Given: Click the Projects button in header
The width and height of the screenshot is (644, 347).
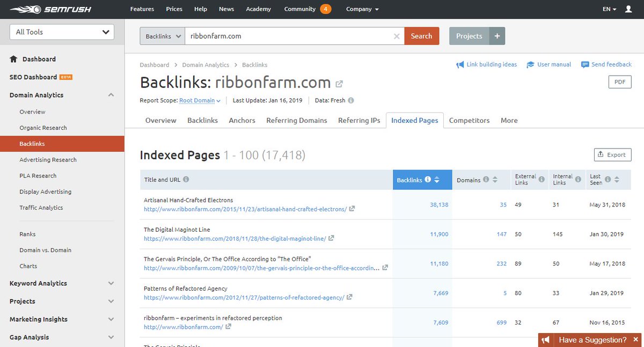Looking at the screenshot, I should (469, 36).
